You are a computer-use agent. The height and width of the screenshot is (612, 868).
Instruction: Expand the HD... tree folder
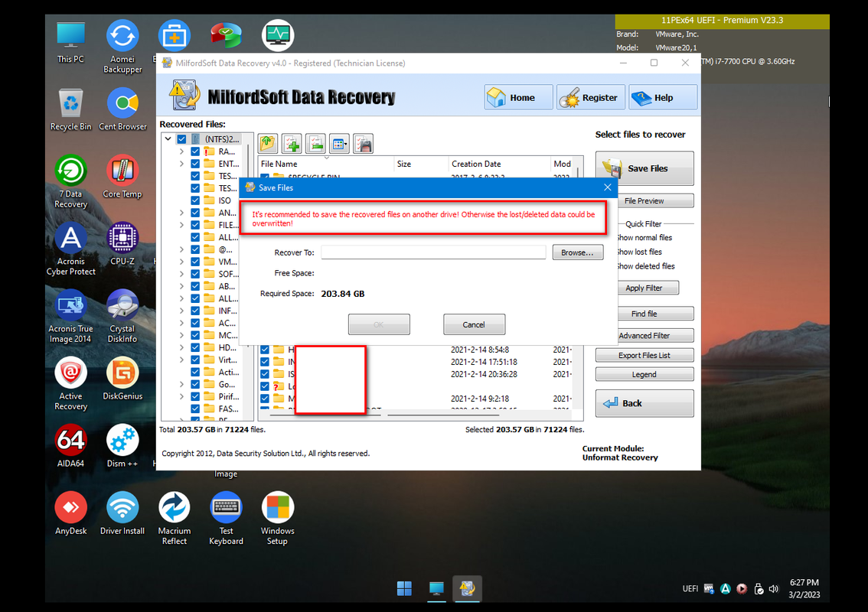click(x=181, y=347)
